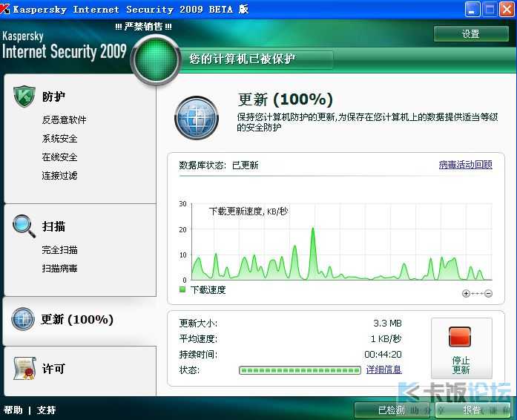Open the 病毒活动回顾 link
Image resolution: width=517 pixels, height=420 pixels.
[x=466, y=164]
